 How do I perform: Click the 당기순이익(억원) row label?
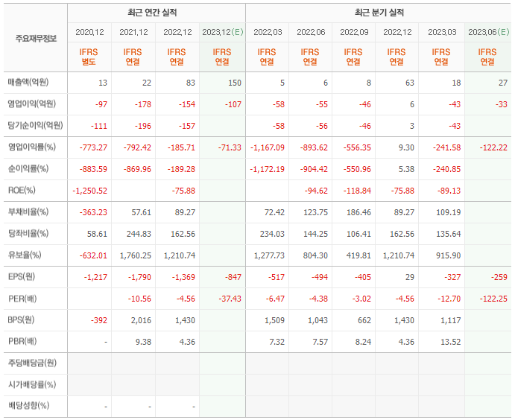pyautogui.click(x=35, y=125)
